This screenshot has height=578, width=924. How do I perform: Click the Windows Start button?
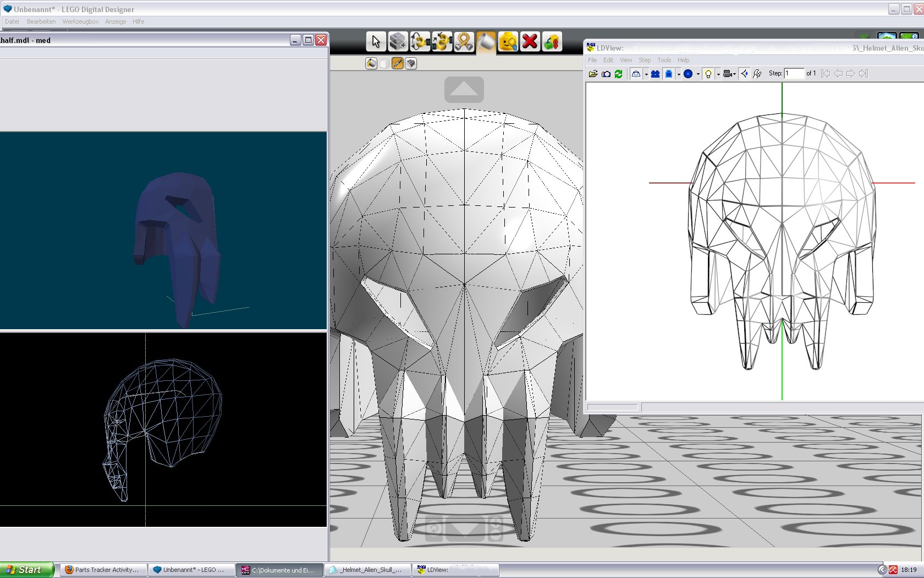click(x=26, y=570)
